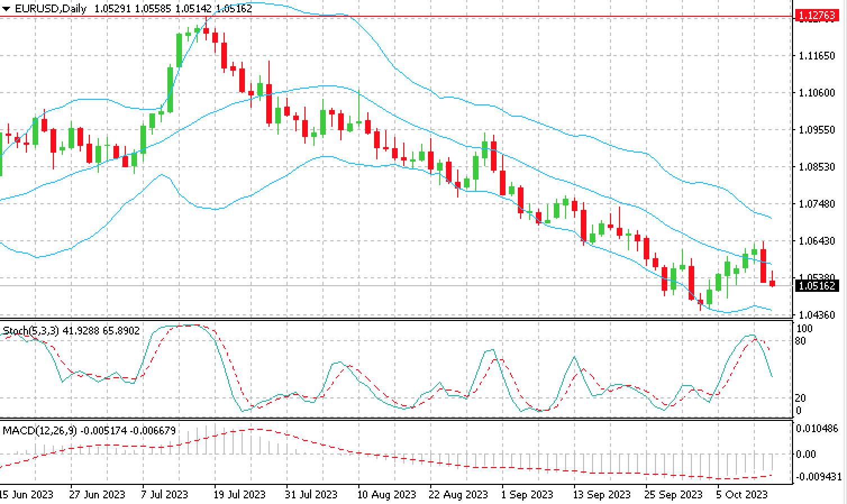This screenshot has width=847, height=504.
Task: Click the 1 Sep 2023 date label
Action: 527,494
